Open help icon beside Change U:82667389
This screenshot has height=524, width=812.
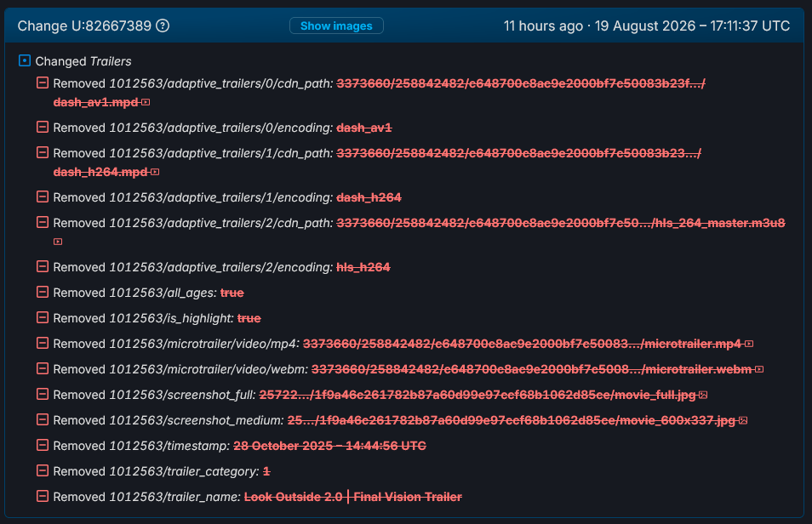(163, 26)
